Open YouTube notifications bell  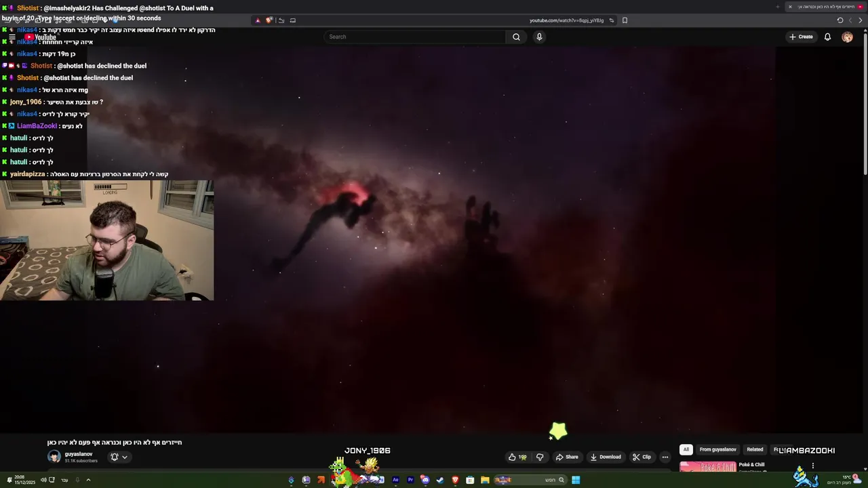[827, 37]
